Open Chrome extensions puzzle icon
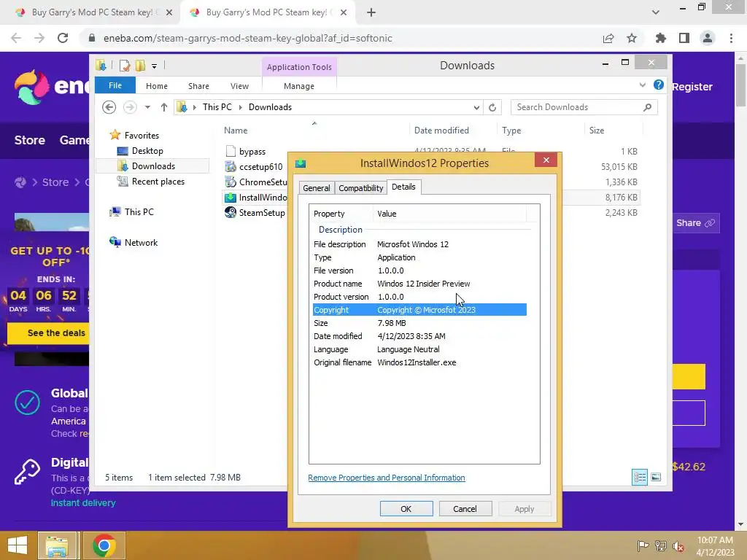The width and height of the screenshot is (747, 560). (660, 38)
